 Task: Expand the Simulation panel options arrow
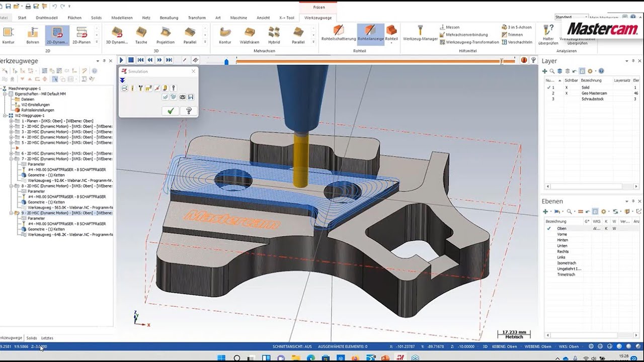pos(122,79)
